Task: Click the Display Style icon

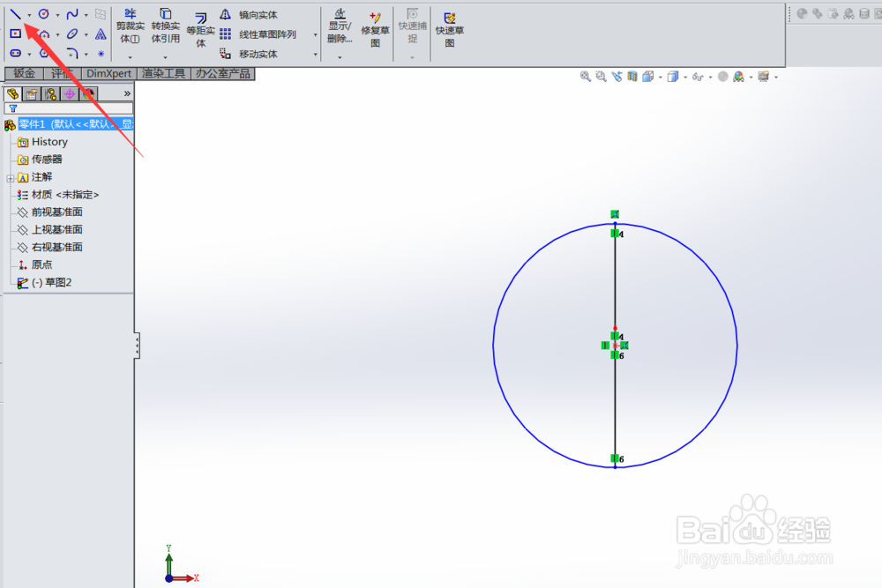Action: [x=673, y=77]
